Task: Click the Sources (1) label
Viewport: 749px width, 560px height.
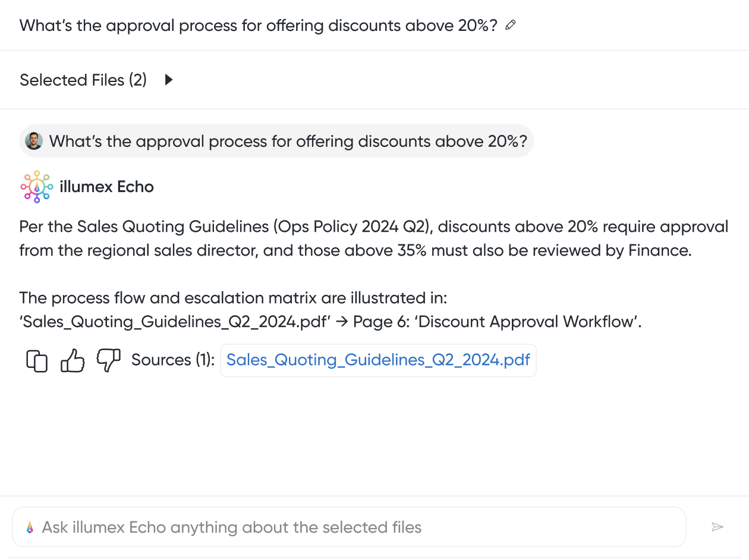Action: click(x=172, y=360)
